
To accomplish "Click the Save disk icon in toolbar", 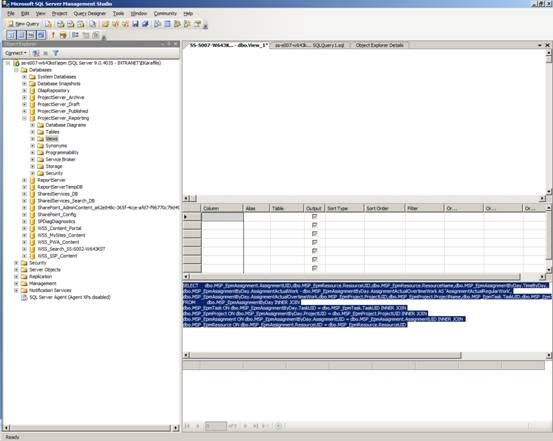I will tap(135, 24).
